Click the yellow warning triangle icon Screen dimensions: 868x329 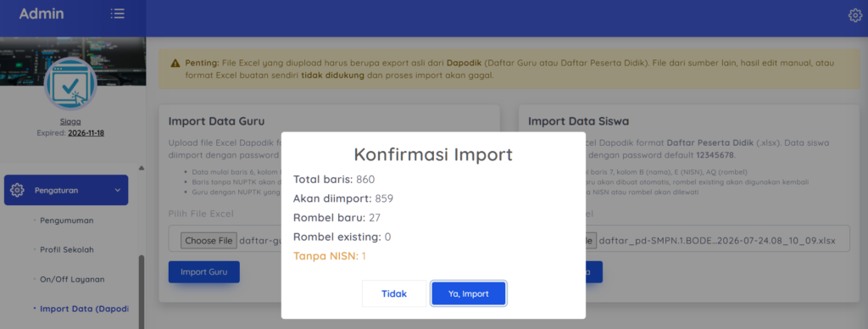tap(175, 63)
